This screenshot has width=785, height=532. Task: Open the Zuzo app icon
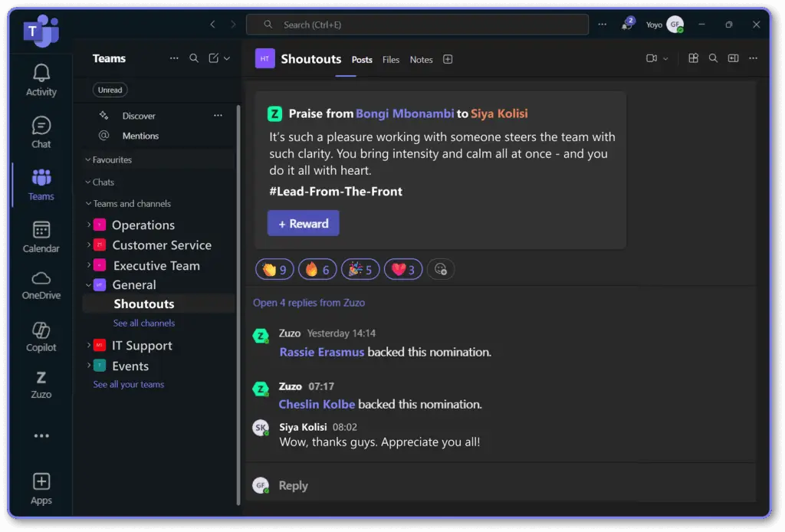click(x=41, y=383)
